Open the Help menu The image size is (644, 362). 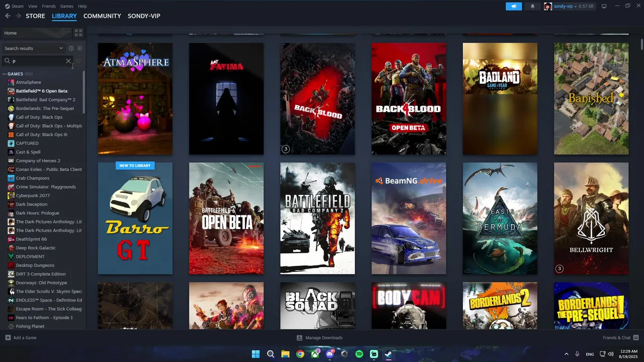pyautogui.click(x=83, y=6)
